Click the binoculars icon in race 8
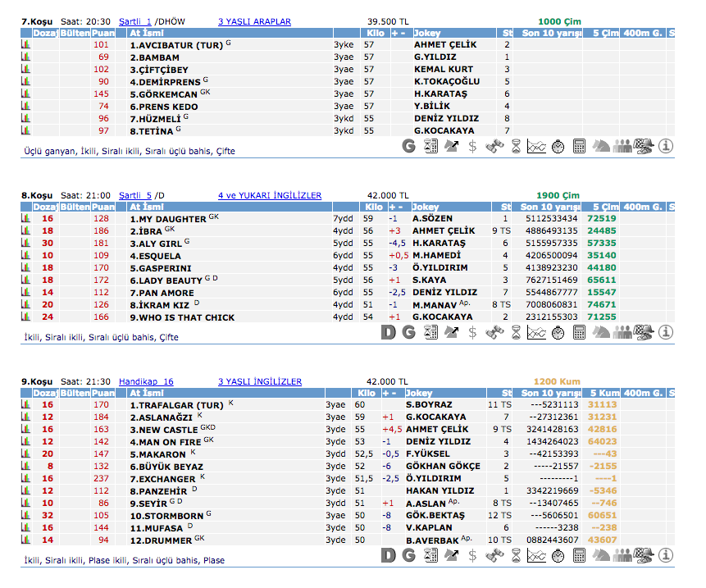The width and height of the screenshot is (706, 588). coord(494,332)
